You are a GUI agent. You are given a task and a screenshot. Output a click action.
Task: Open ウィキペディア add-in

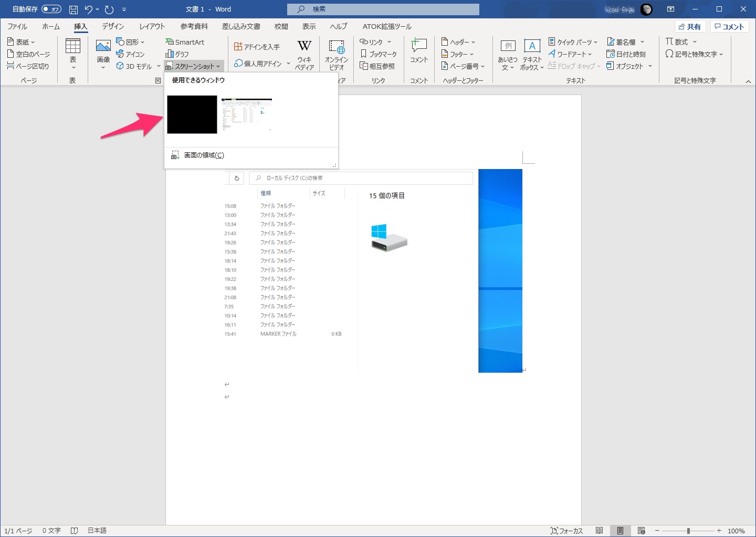[304, 55]
